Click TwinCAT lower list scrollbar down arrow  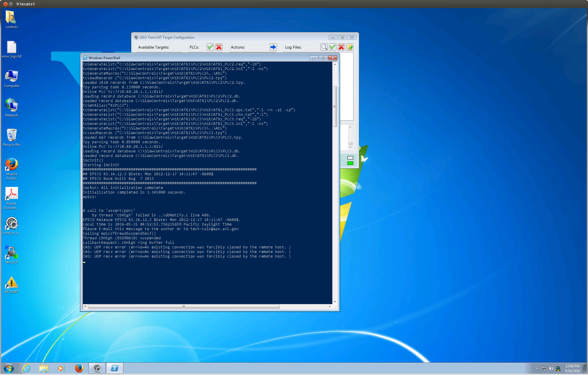pyautogui.click(x=350, y=147)
